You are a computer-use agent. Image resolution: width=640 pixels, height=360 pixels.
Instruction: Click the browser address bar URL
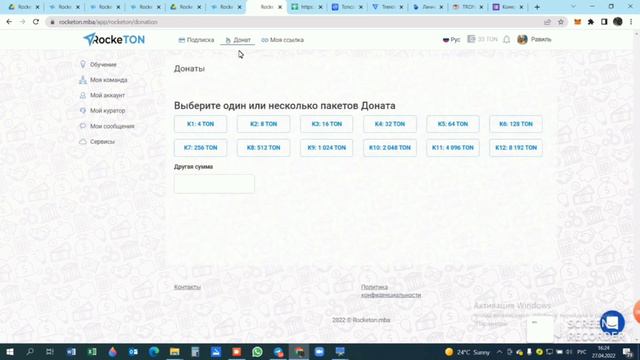click(x=108, y=22)
